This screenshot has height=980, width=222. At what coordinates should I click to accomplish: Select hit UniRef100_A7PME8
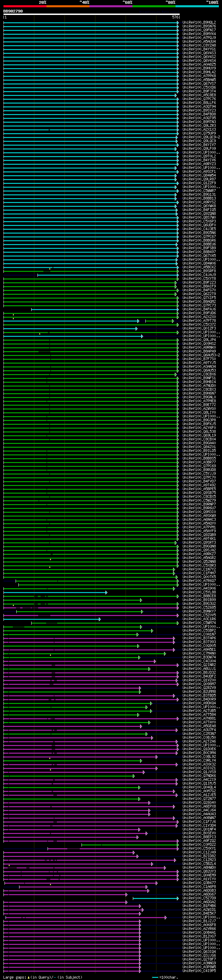coord(199,401)
